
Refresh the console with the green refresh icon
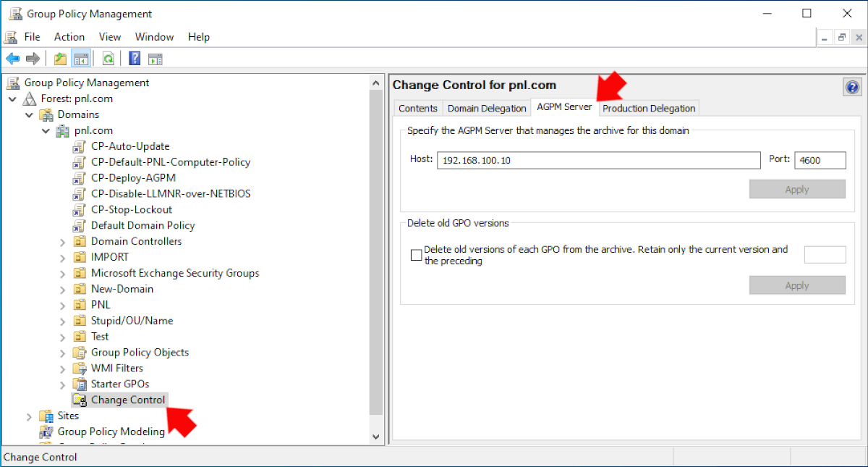pos(109,59)
